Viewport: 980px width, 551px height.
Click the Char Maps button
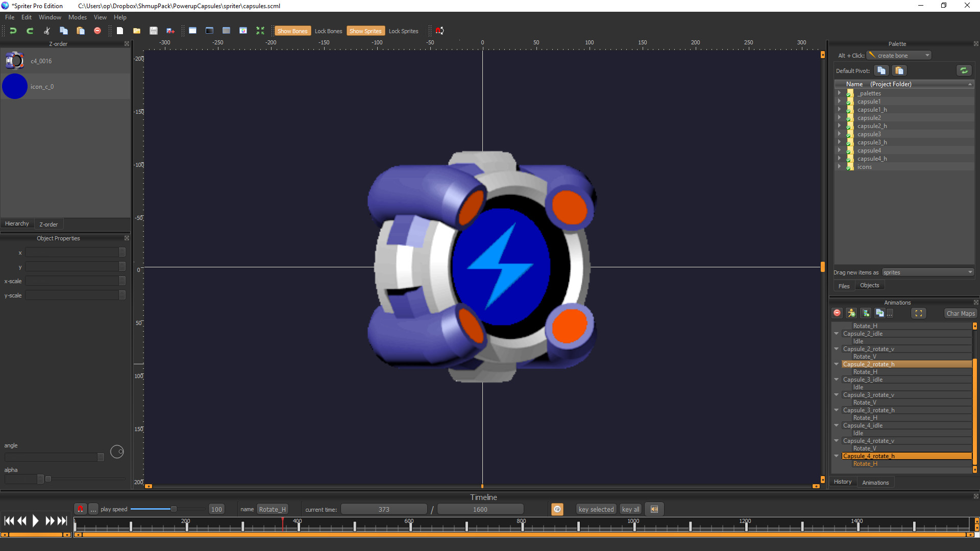(960, 313)
